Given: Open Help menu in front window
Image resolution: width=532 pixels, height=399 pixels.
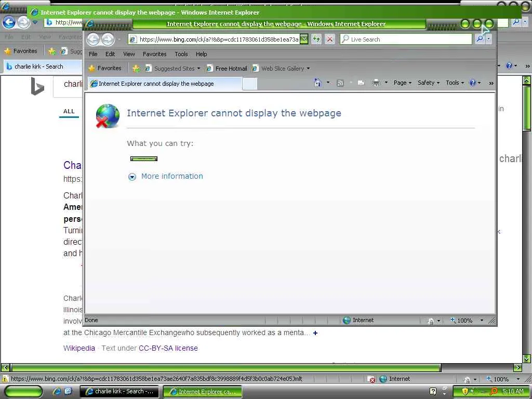Looking at the screenshot, I should [201, 54].
